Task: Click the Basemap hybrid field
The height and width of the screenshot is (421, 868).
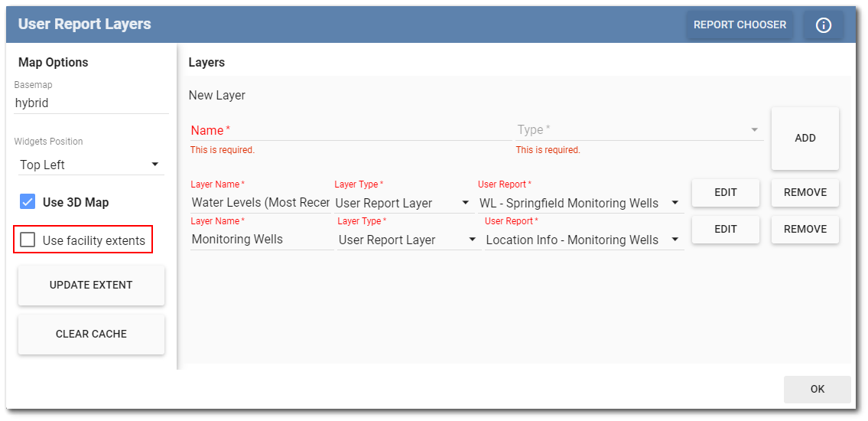Action: click(90, 103)
